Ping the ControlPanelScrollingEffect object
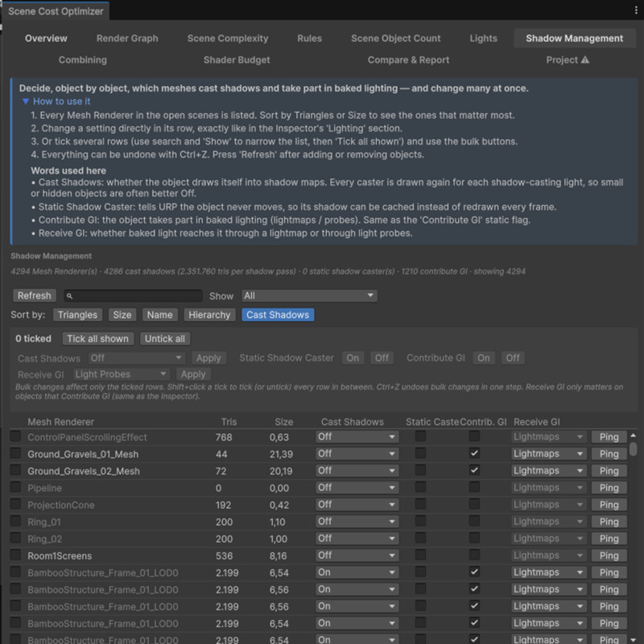The height and width of the screenshot is (644, 644). [x=609, y=437]
